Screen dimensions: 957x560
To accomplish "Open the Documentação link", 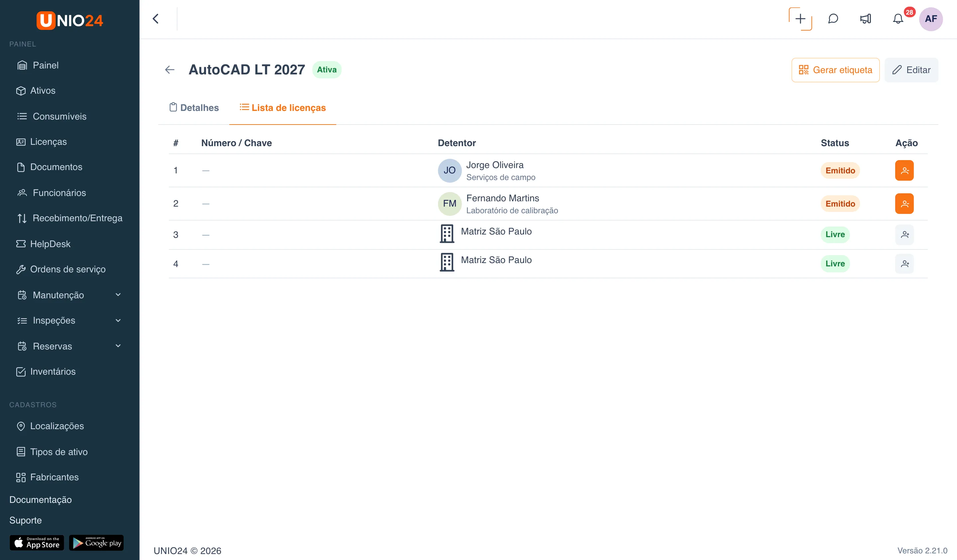I will (x=40, y=500).
